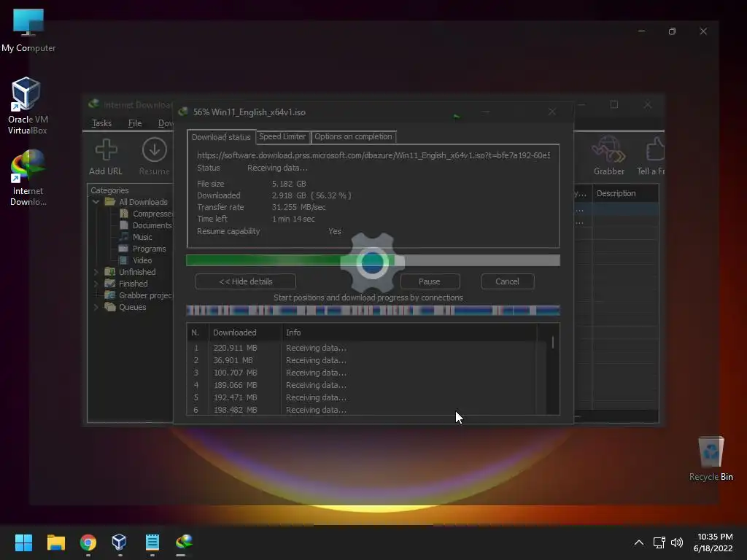Open VirtualBox from the taskbar

point(120,542)
